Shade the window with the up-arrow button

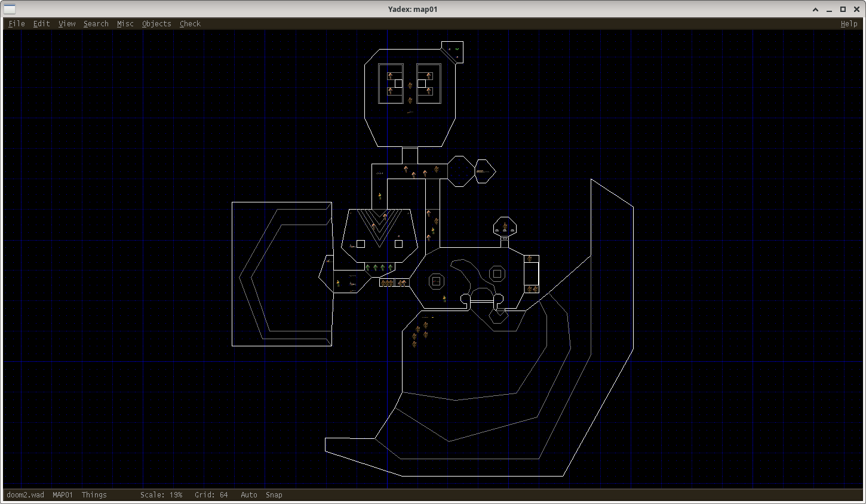(815, 9)
